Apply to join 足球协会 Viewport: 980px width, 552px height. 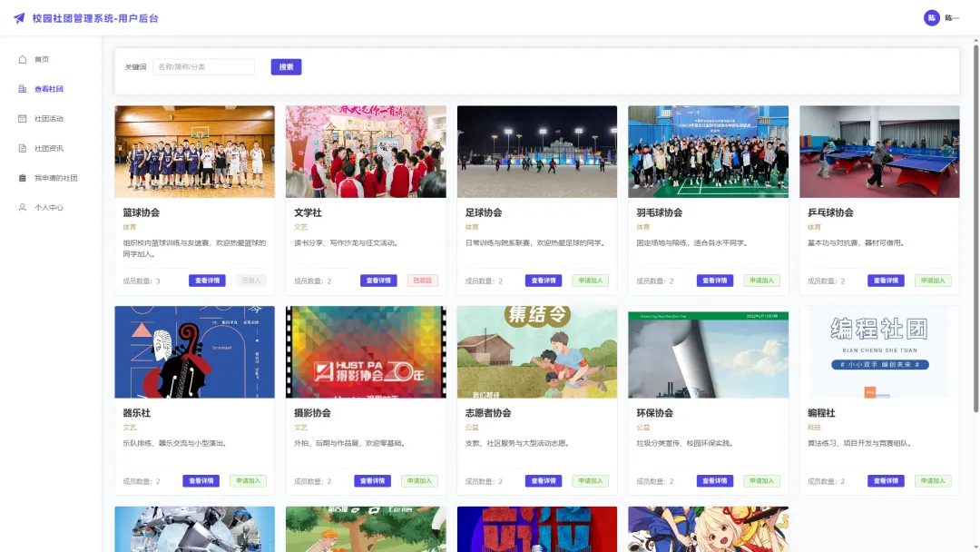pos(590,281)
